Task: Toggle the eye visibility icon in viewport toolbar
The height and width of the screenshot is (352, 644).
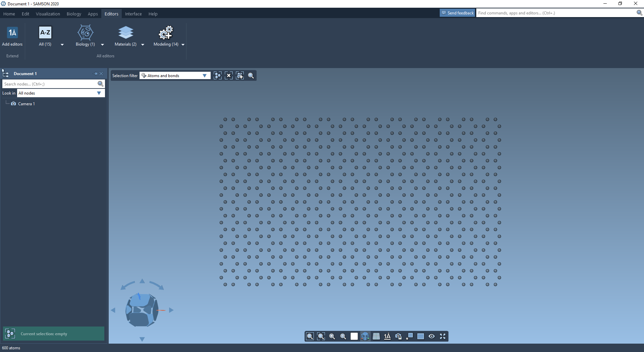Action: (x=432, y=336)
